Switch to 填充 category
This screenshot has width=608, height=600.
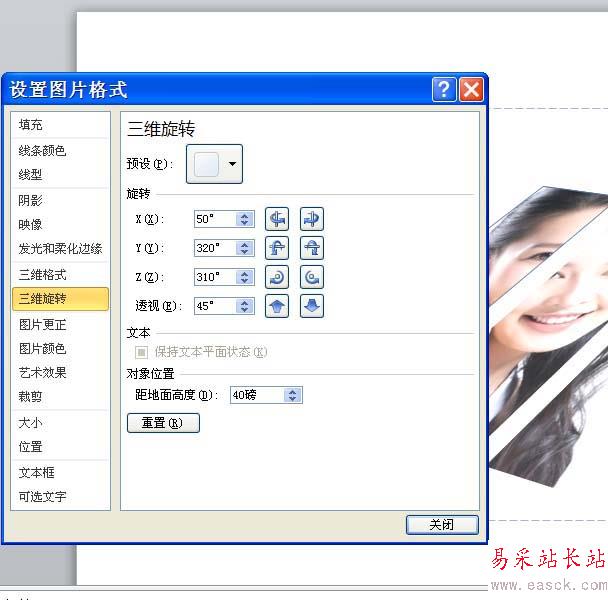tap(60, 125)
